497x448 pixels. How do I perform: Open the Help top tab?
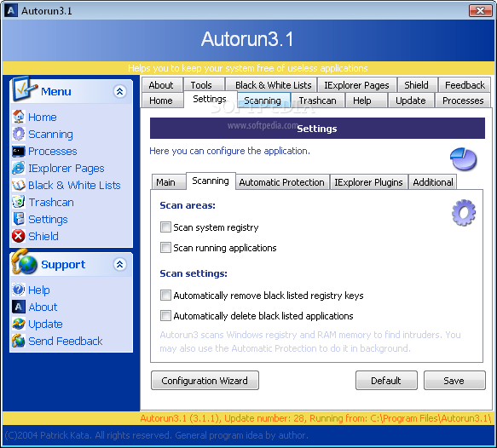tap(366, 101)
